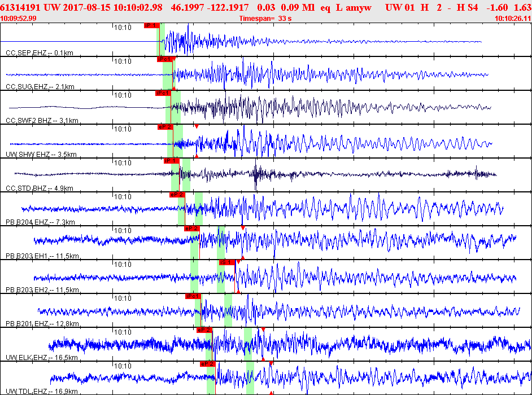Click the 'eq' event type in header

coord(325,8)
